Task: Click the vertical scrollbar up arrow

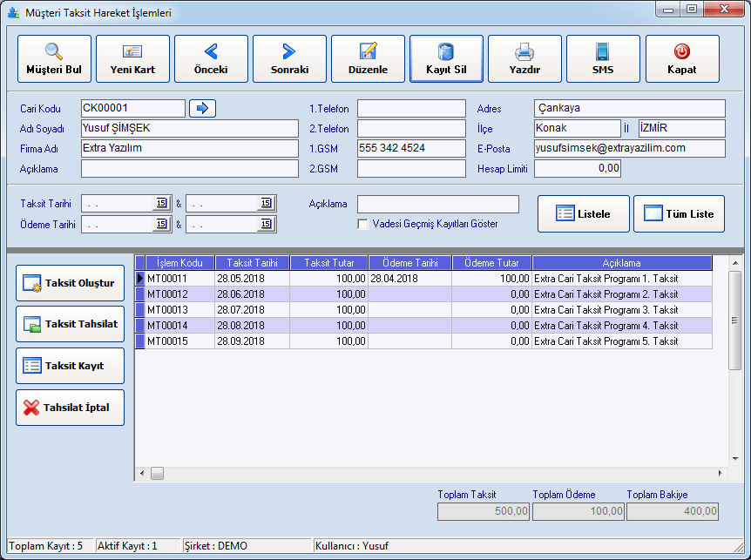Action: [735, 263]
